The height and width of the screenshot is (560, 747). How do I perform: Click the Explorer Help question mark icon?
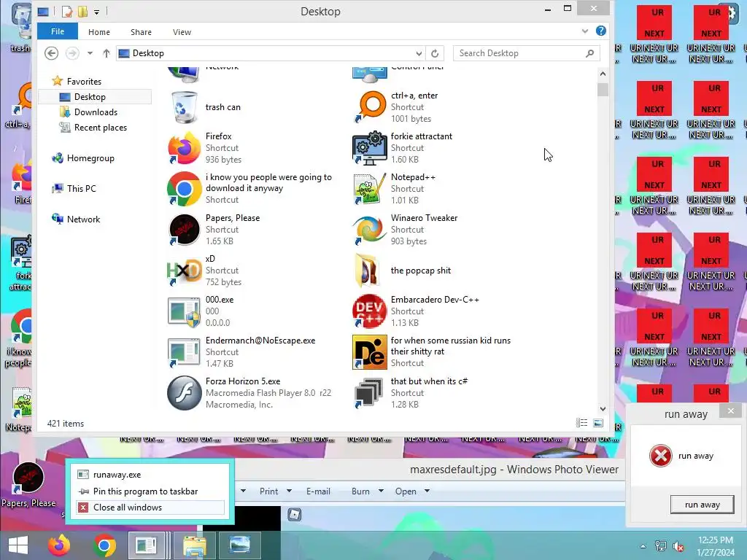tap(601, 31)
